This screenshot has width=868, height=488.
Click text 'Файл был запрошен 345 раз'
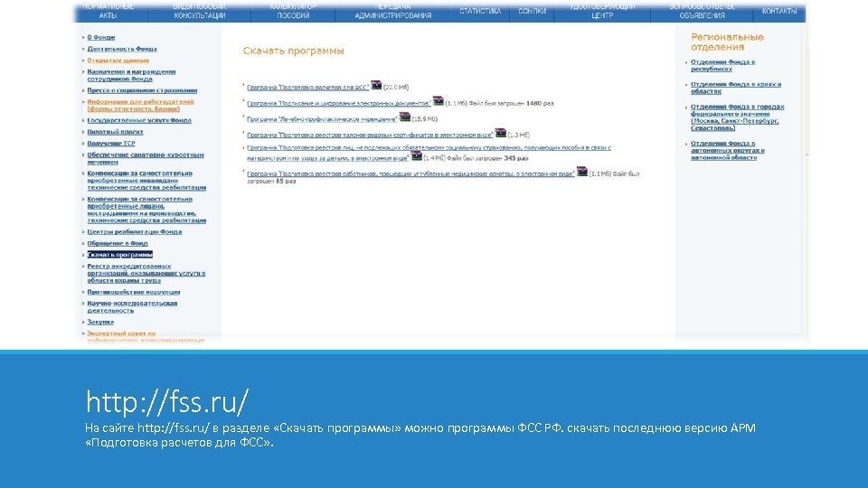tap(487, 158)
